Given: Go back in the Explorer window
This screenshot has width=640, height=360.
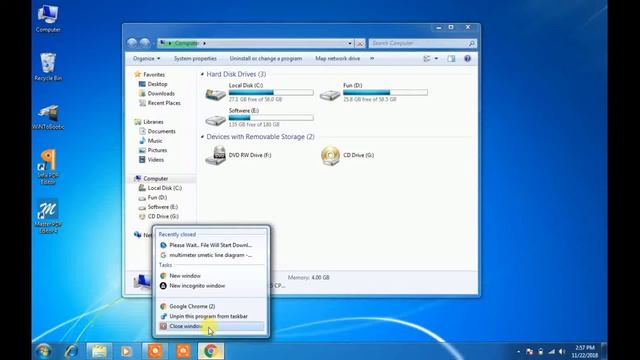Looking at the screenshot, I should [x=132, y=43].
